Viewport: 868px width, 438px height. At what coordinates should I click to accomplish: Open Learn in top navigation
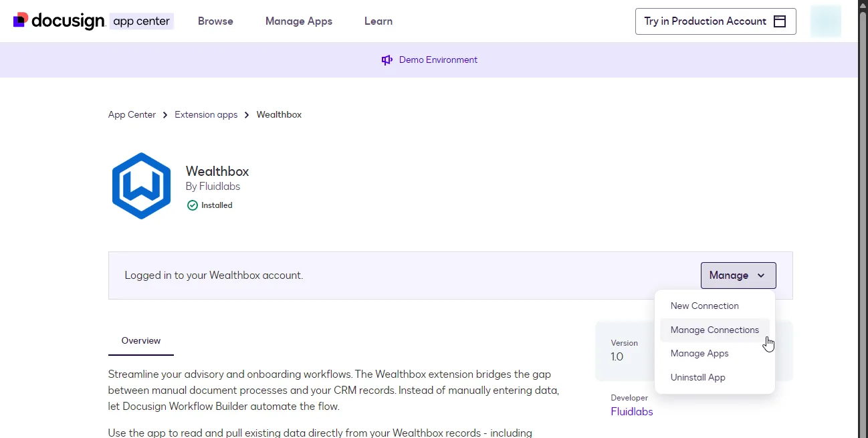tap(378, 21)
